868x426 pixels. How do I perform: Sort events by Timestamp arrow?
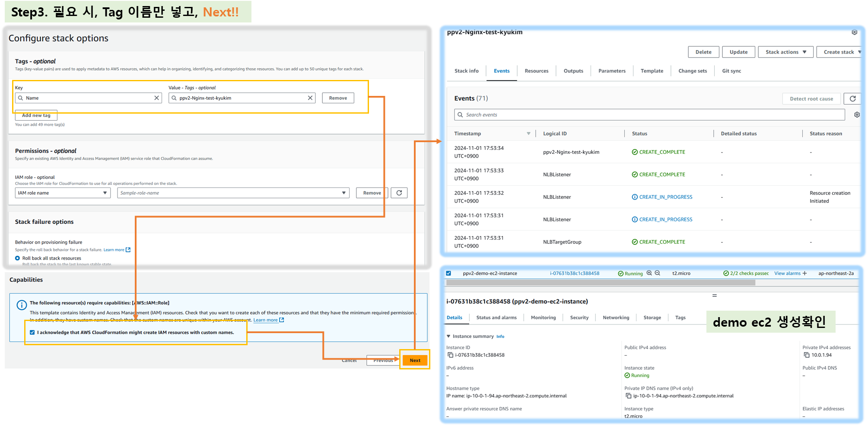point(528,134)
